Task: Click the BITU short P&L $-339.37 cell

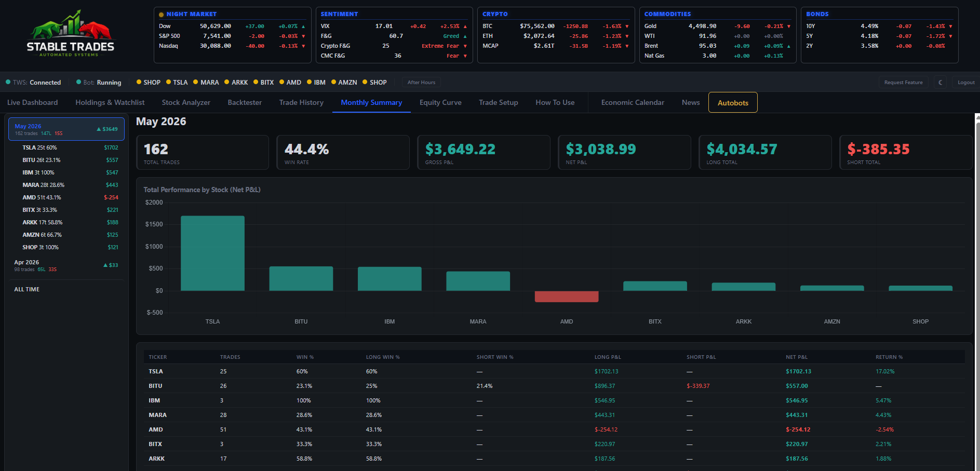Action: [698, 386]
